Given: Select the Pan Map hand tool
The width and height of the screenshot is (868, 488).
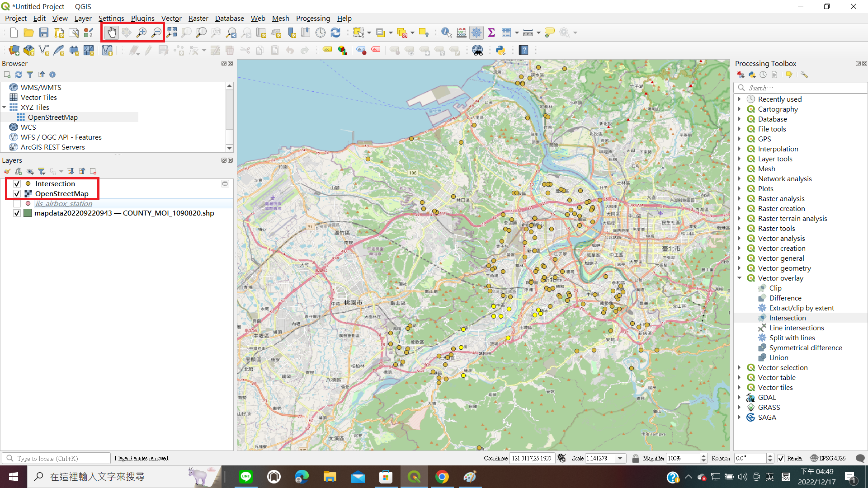Looking at the screenshot, I should pyautogui.click(x=111, y=33).
